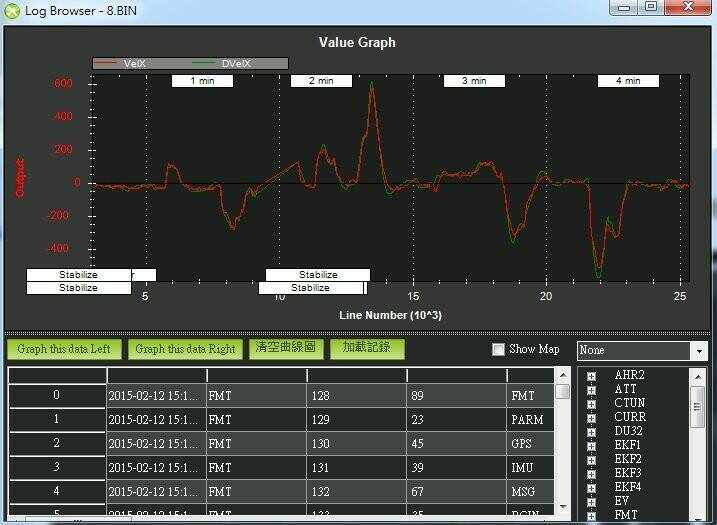This screenshot has width=717, height=525.
Task: Expand the ATT tree node
Action: pyautogui.click(x=591, y=389)
